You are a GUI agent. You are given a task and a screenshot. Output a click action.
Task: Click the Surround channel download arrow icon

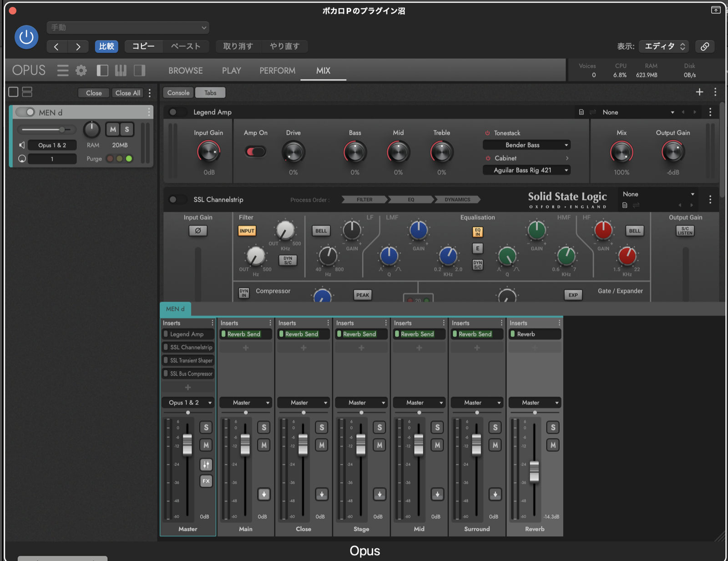pos(495,495)
